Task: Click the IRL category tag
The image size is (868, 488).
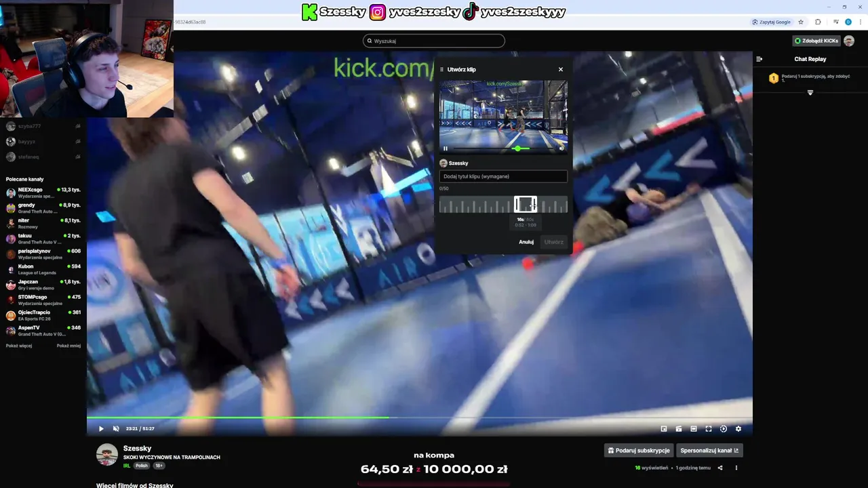Action: click(x=127, y=466)
